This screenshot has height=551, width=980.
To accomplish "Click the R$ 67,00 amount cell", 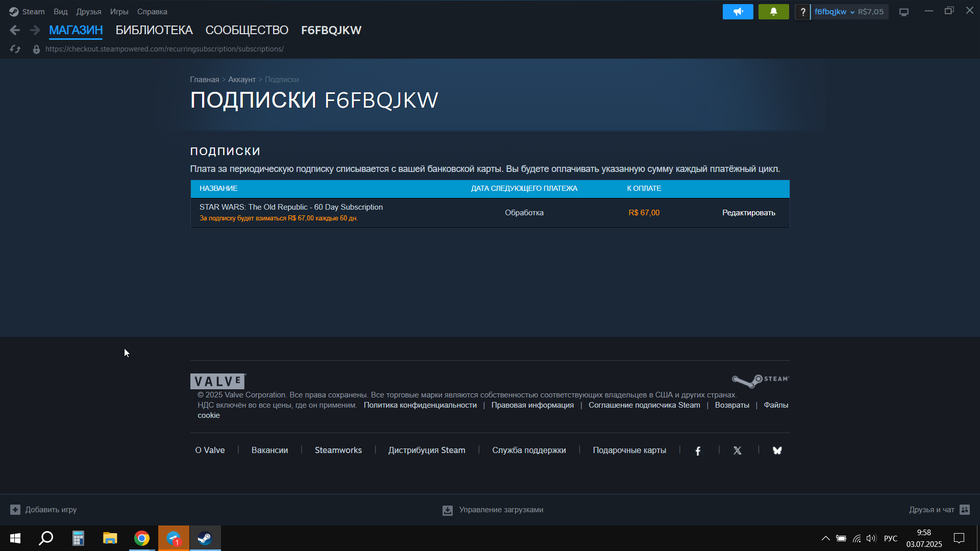I will coord(644,213).
